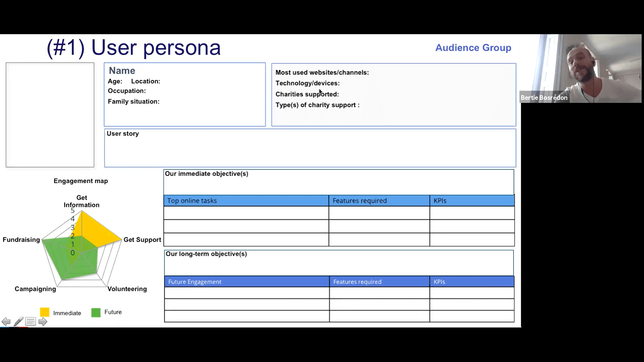
Task: Click the 'Fundraising' axis label
Action: click(21, 240)
